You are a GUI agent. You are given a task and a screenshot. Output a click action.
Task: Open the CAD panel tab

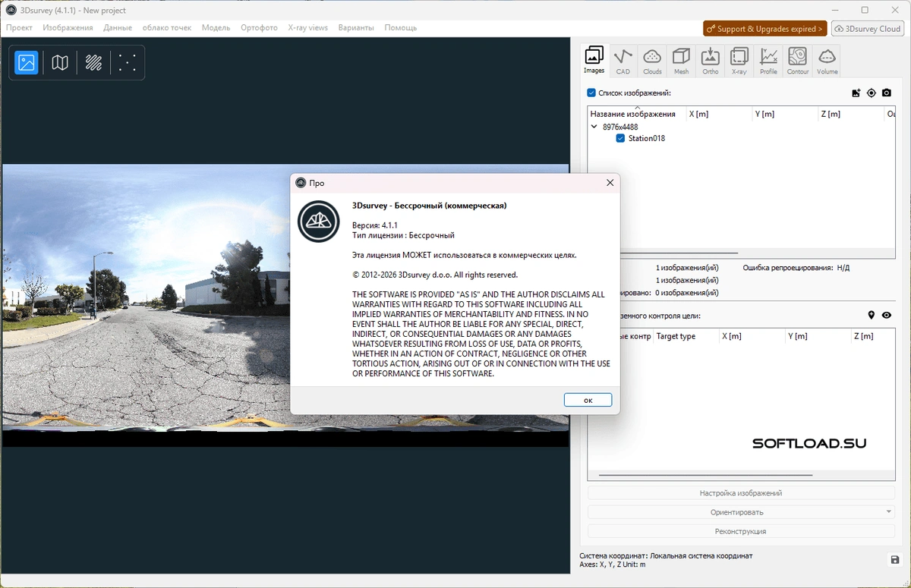pyautogui.click(x=623, y=61)
